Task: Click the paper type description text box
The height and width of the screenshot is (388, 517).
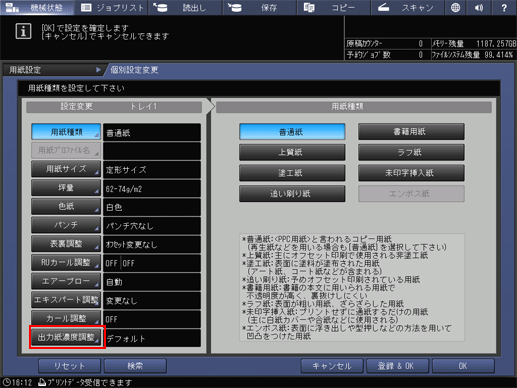Action: (x=352, y=287)
